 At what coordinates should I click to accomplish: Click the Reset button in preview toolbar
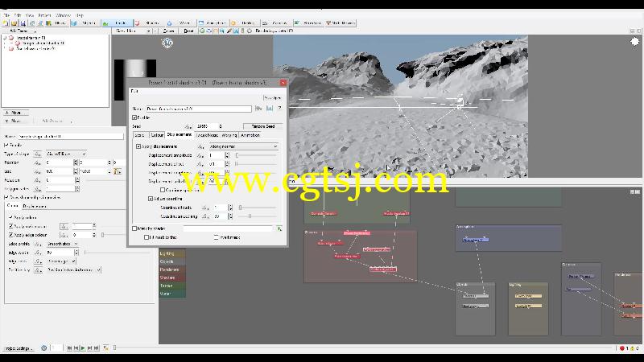click(188, 31)
